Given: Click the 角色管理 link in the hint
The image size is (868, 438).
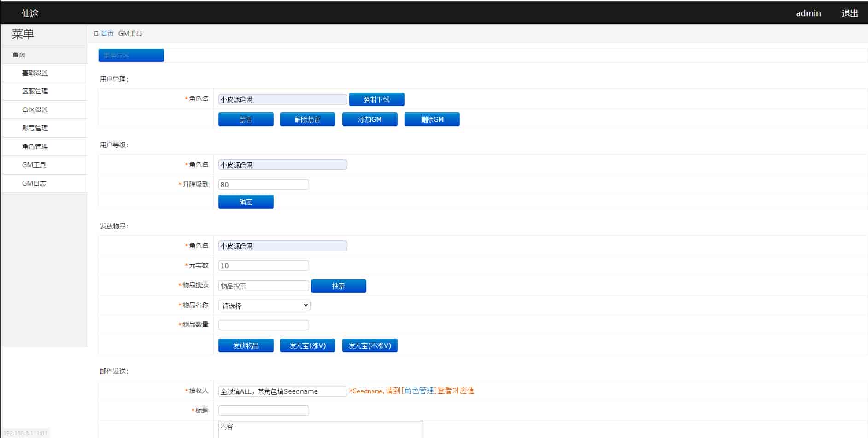Looking at the screenshot, I should [419, 391].
